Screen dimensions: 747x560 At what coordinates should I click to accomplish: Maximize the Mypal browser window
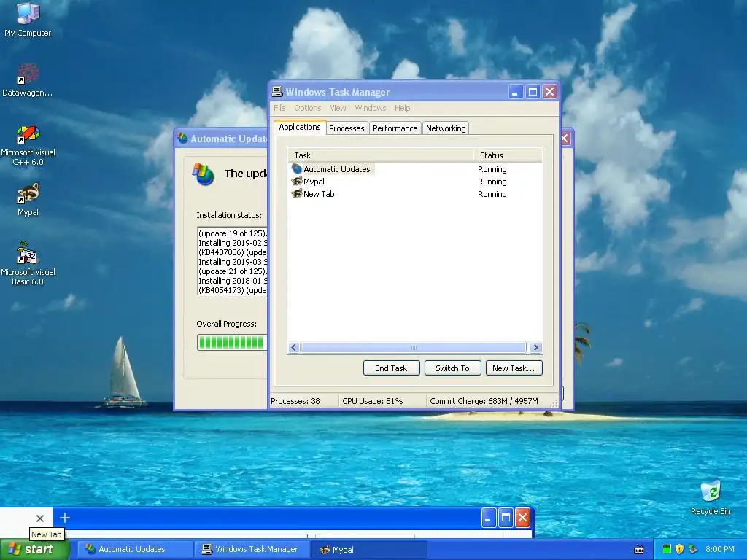(x=506, y=518)
